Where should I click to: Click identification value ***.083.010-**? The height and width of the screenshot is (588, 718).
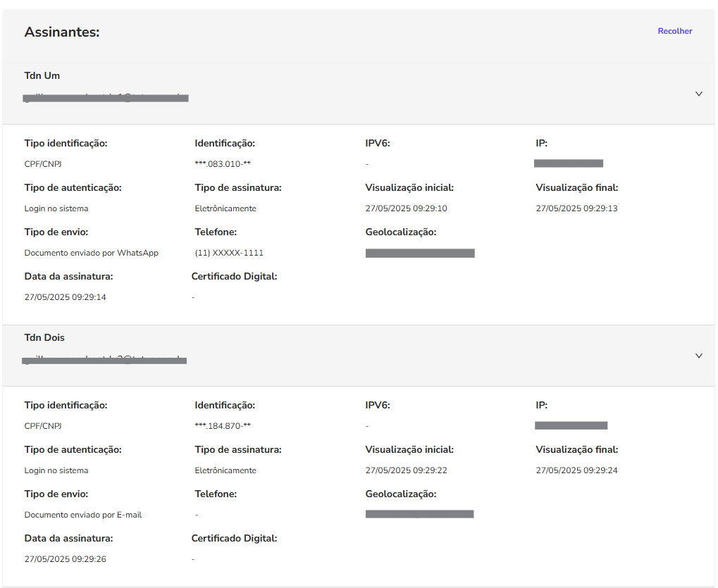click(223, 164)
